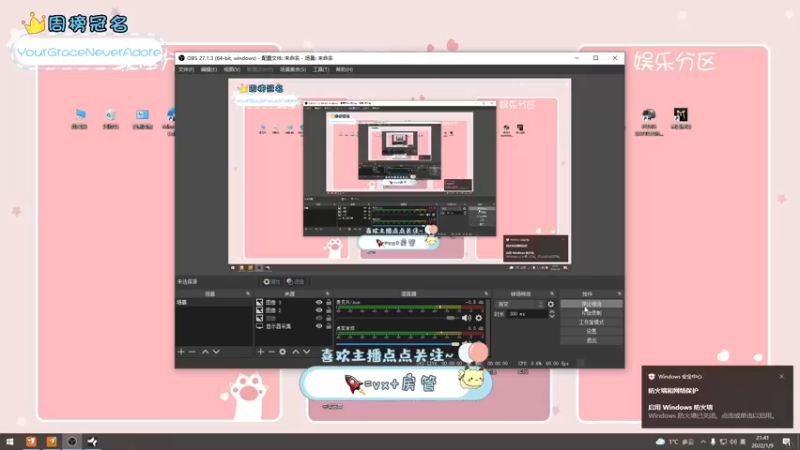
Task: Lock the 图像 2 source
Action: (329, 310)
